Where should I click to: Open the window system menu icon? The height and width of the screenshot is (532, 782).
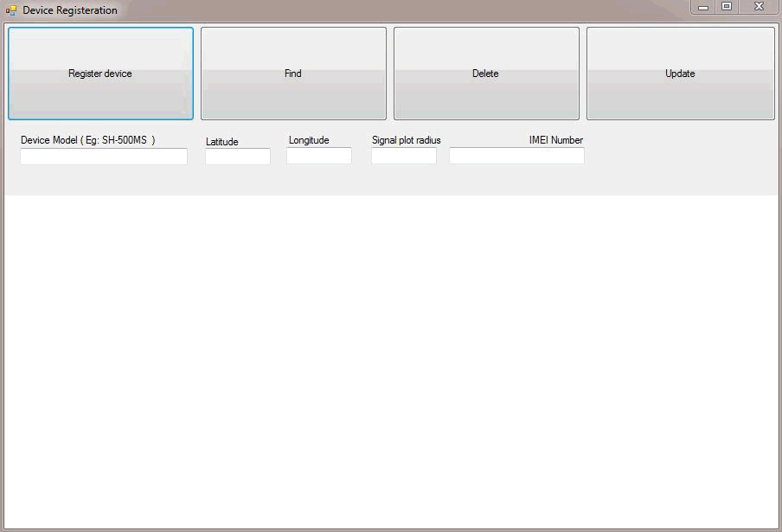pos(11,10)
